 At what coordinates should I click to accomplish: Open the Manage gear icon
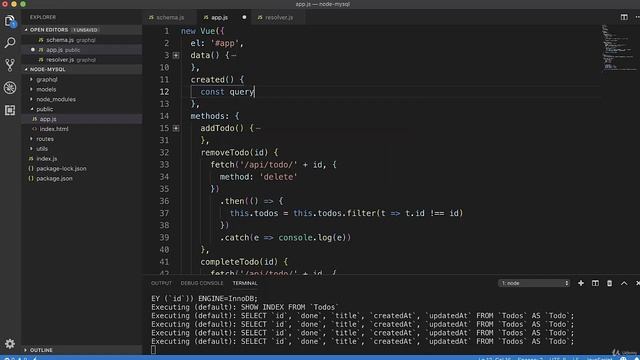(x=10, y=344)
